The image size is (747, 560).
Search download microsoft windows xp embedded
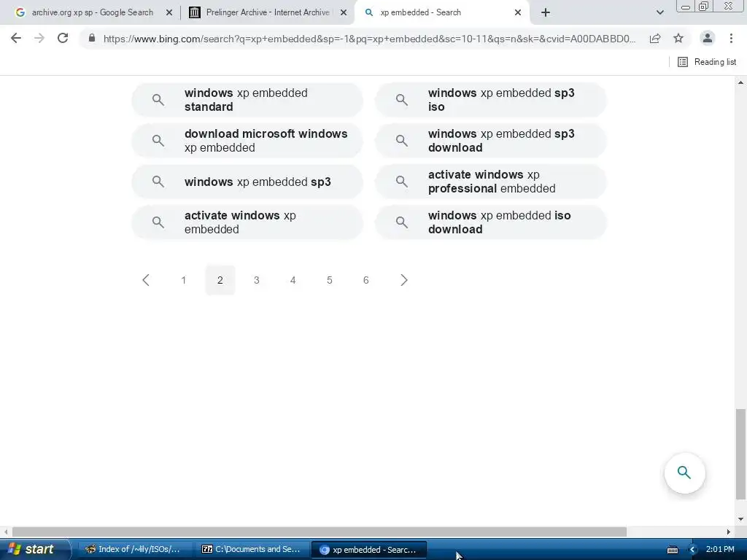(247, 141)
